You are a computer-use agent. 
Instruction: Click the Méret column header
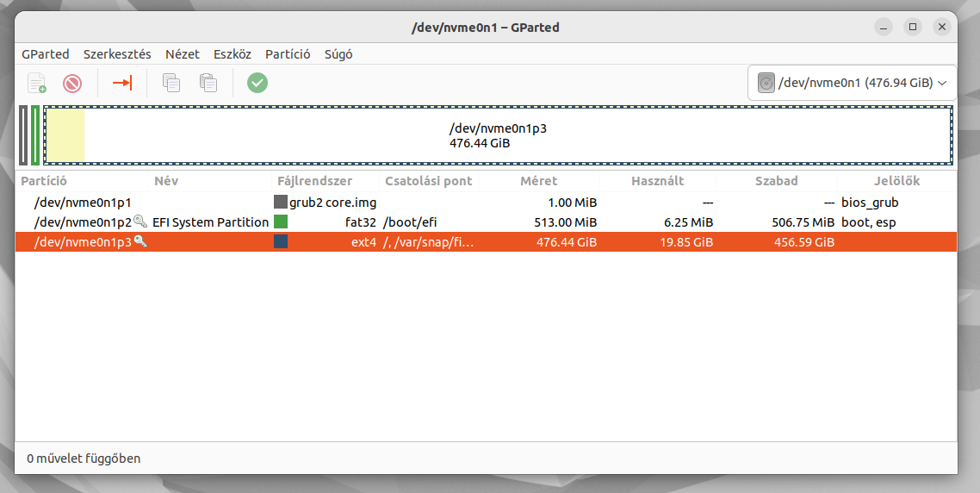539,181
